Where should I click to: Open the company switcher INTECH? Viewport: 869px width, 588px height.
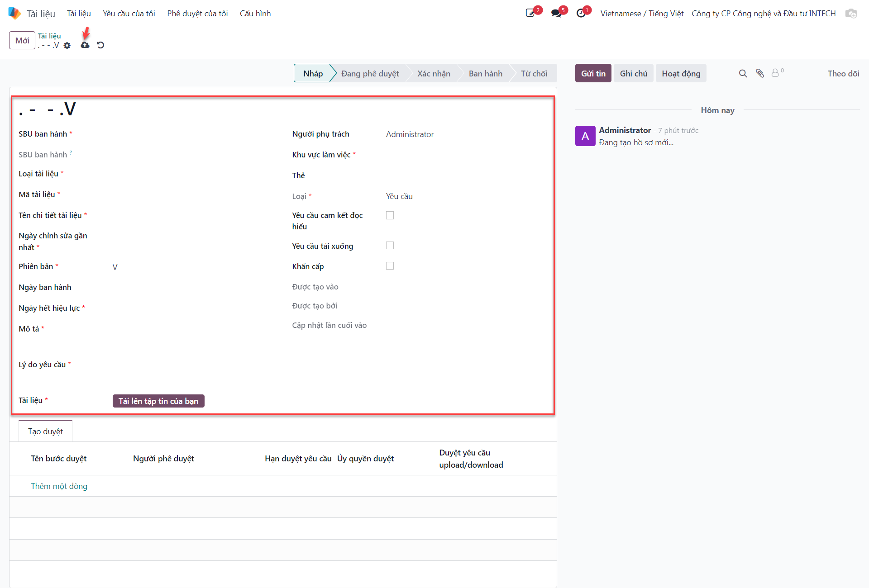(764, 14)
